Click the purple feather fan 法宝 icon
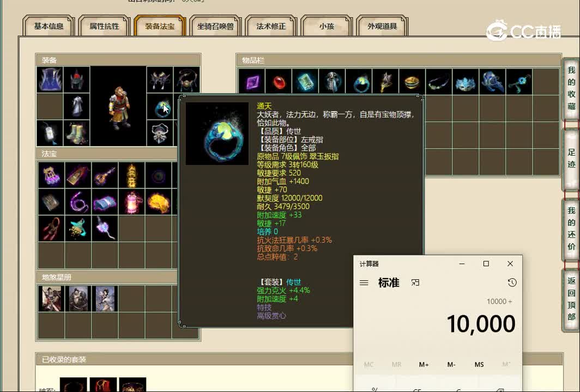Image resolution: width=580 pixels, height=392 pixels. click(x=105, y=228)
